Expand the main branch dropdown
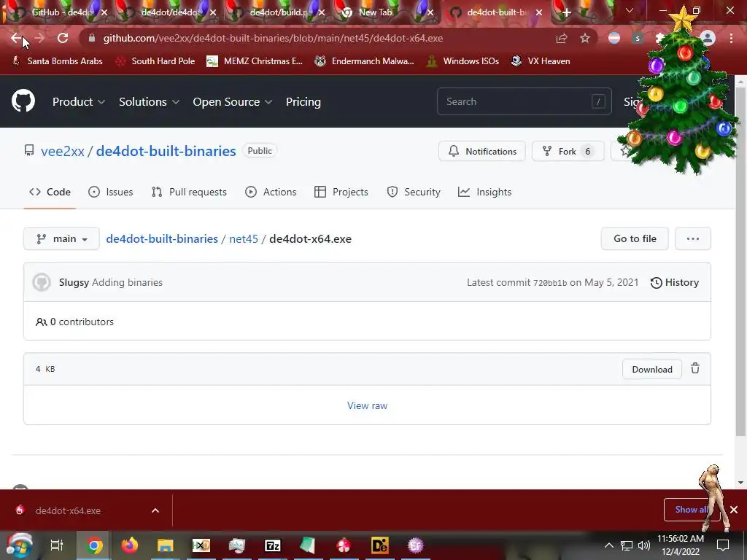The width and height of the screenshot is (747, 560). point(61,238)
